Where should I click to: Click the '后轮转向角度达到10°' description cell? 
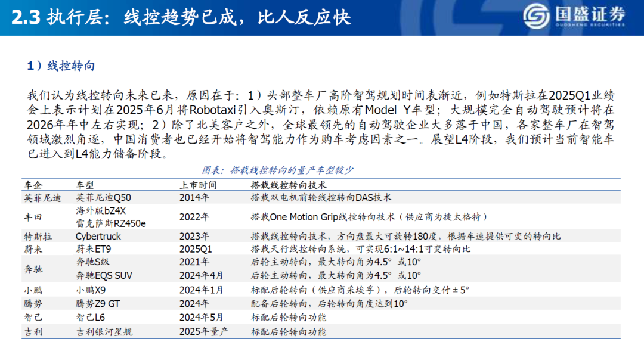click(329, 304)
